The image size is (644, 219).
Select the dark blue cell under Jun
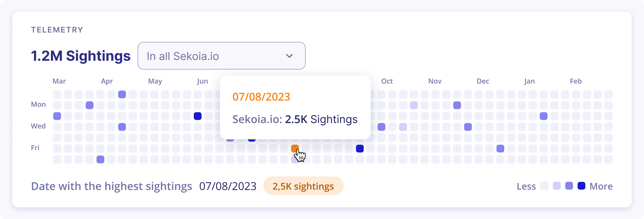(x=198, y=116)
